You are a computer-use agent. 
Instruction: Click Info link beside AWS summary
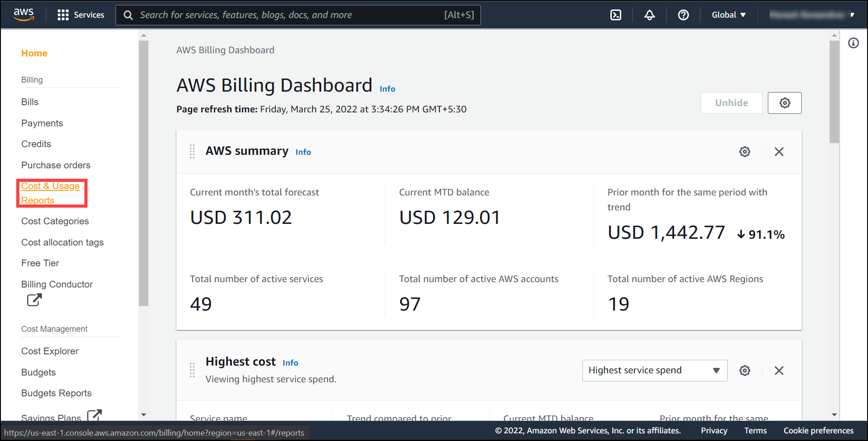(x=303, y=152)
